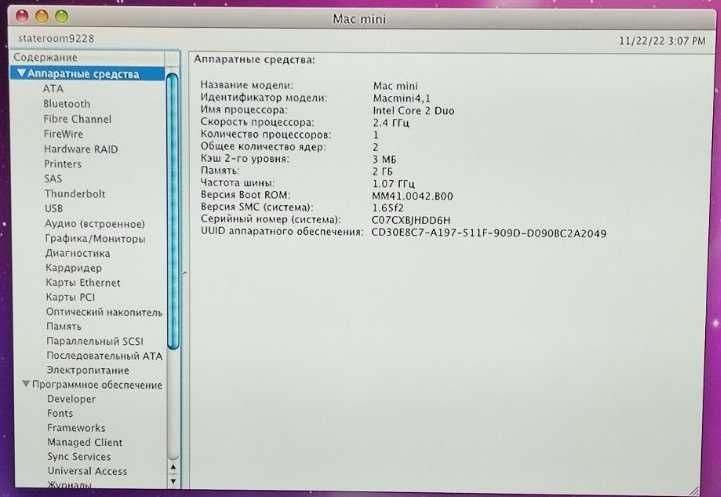Open Оптический накопитель section
This screenshot has width=721, height=497.
coord(104,312)
